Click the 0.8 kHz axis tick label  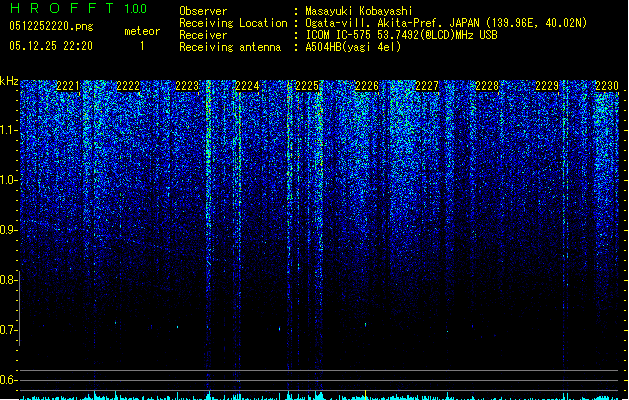(x=8, y=280)
